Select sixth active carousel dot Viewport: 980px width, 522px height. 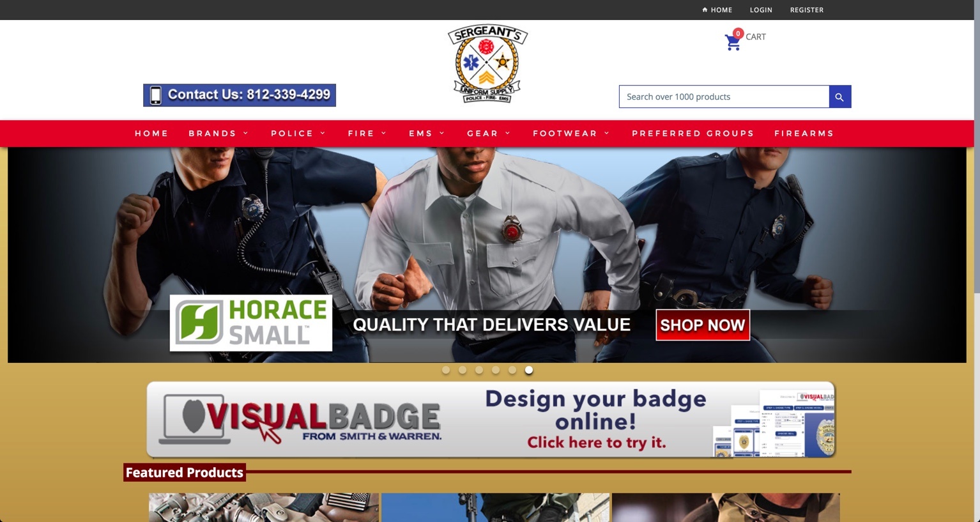click(529, 370)
